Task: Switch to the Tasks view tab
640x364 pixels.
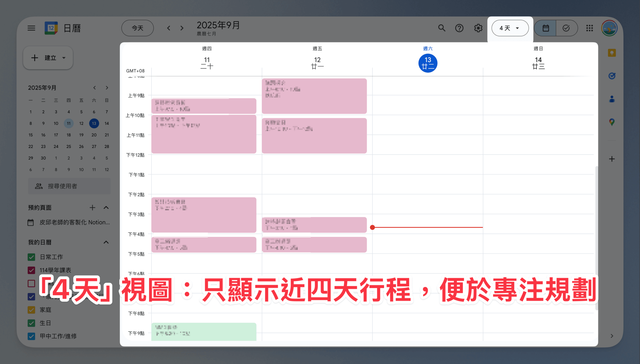Action: (566, 28)
